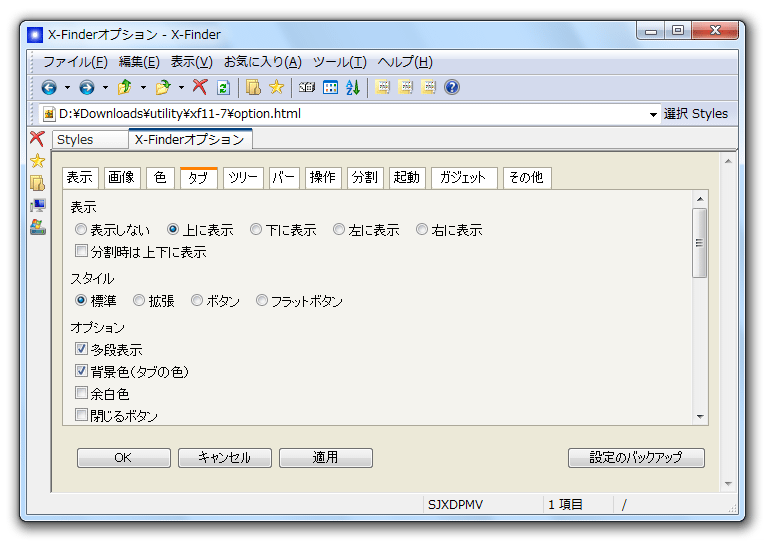Viewport: 768px width, 545px height.
Task: Uncheck the 多段表示 checkbox
Action: (x=81, y=349)
